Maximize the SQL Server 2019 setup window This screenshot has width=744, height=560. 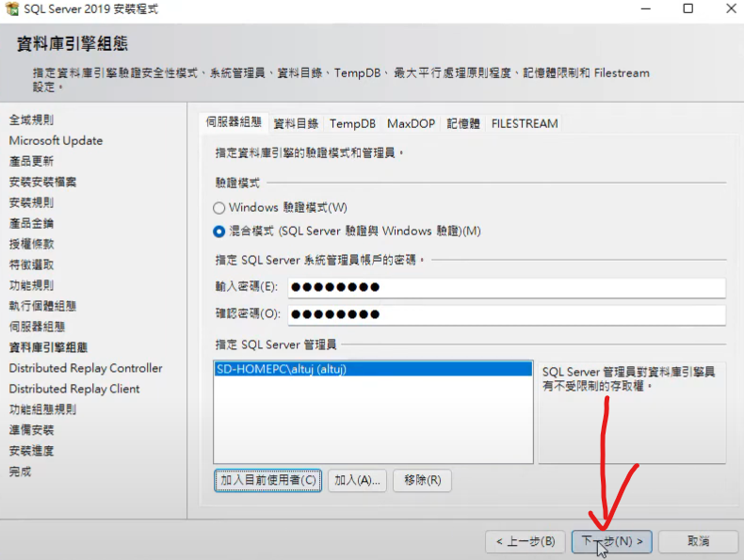688,8
